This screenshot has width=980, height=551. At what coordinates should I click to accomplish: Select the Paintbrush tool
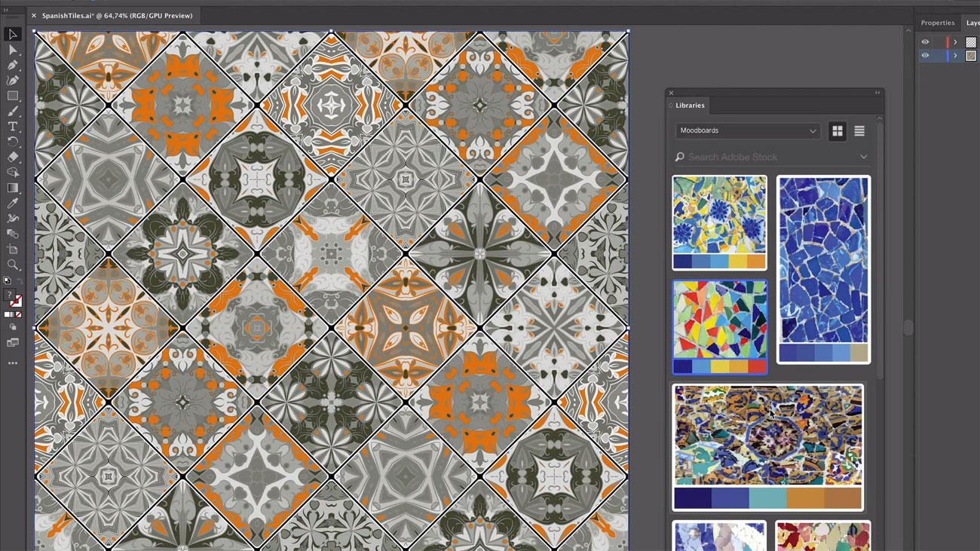pos(13,112)
